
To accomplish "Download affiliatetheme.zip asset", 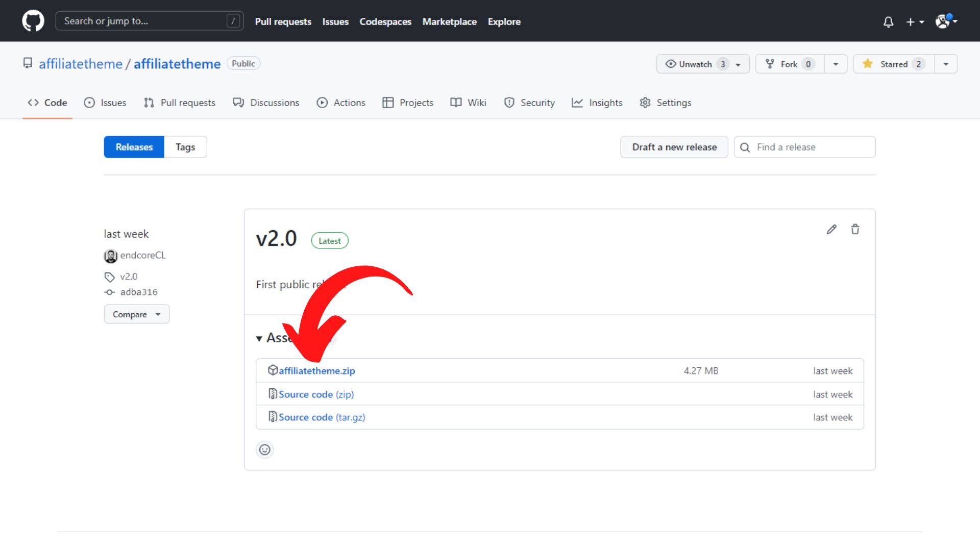I will (316, 371).
